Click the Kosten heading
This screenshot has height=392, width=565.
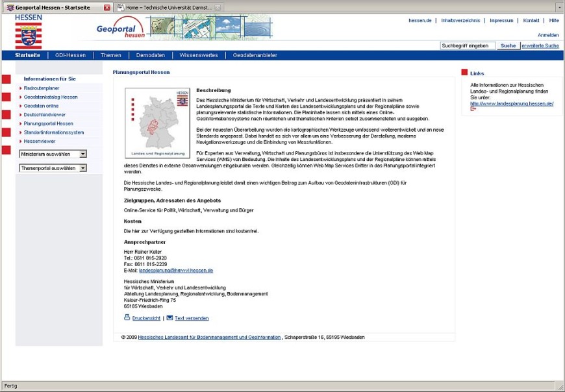coord(132,221)
